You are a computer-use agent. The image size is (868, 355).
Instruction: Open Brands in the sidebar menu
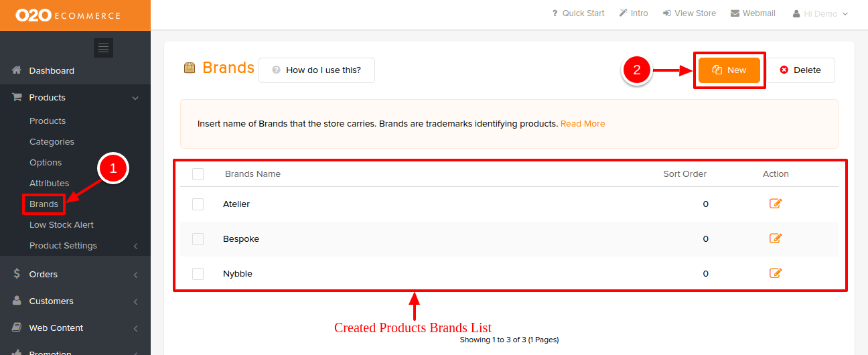[44, 204]
